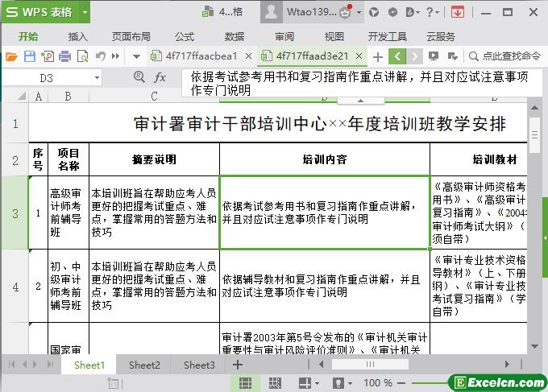Image resolution: width=548 pixels, height=392 pixels.
Task: Click the Name Box showing D3
Action: click(x=47, y=78)
